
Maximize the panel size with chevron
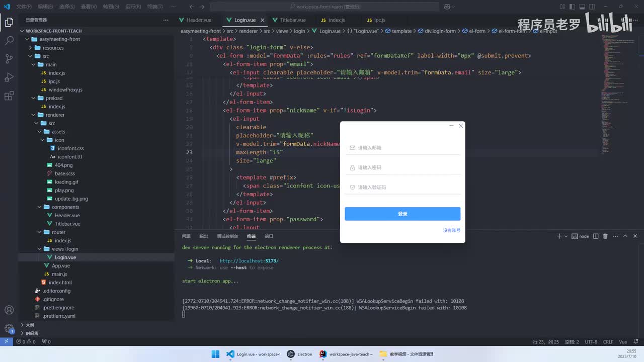[x=625, y=236]
